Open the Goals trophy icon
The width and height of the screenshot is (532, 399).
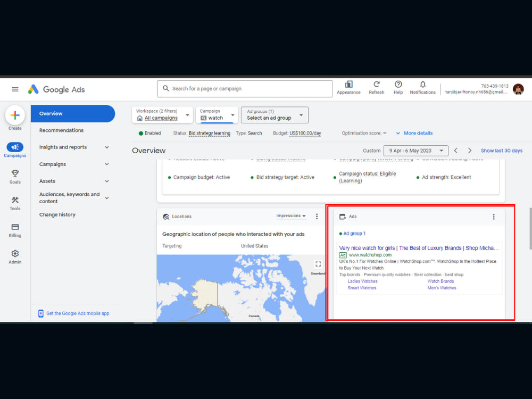[x=15, y=173]
